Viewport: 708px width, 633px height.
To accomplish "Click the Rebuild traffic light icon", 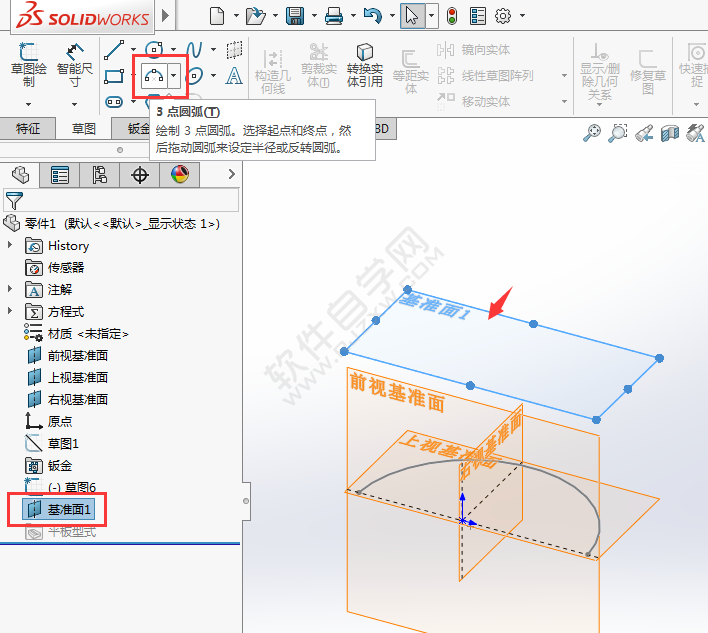I will pos(452,16).
